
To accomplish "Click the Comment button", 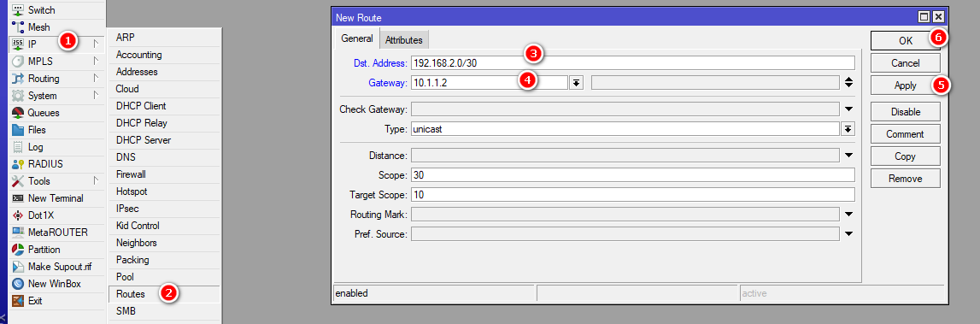I will tap(905, 134).
